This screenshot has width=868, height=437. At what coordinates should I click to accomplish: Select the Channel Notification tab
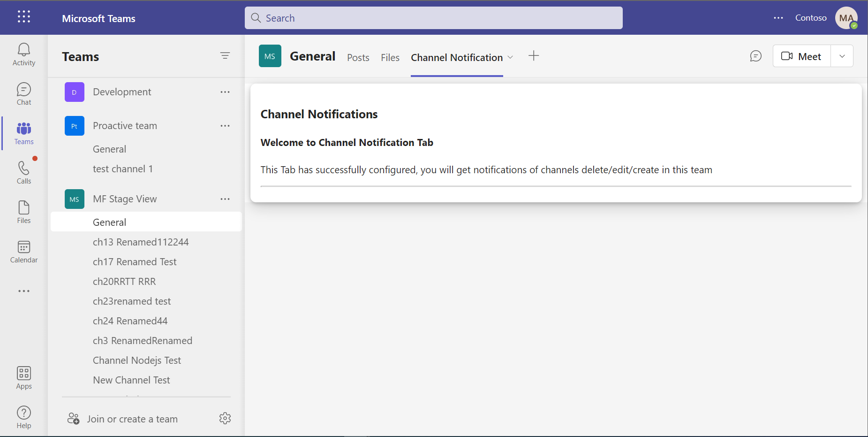coord(457,57)
